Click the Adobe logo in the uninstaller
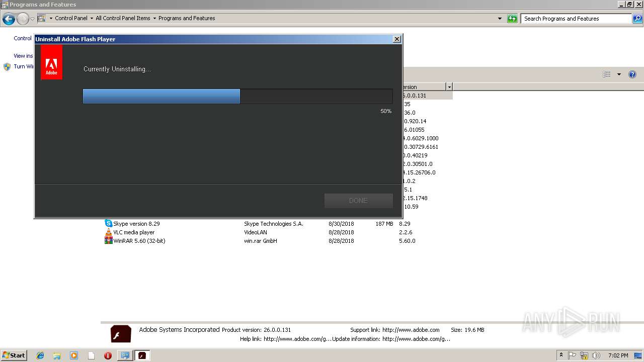This screenshot has width=644, height=362. pyautogui.click(x=51, y=62)
